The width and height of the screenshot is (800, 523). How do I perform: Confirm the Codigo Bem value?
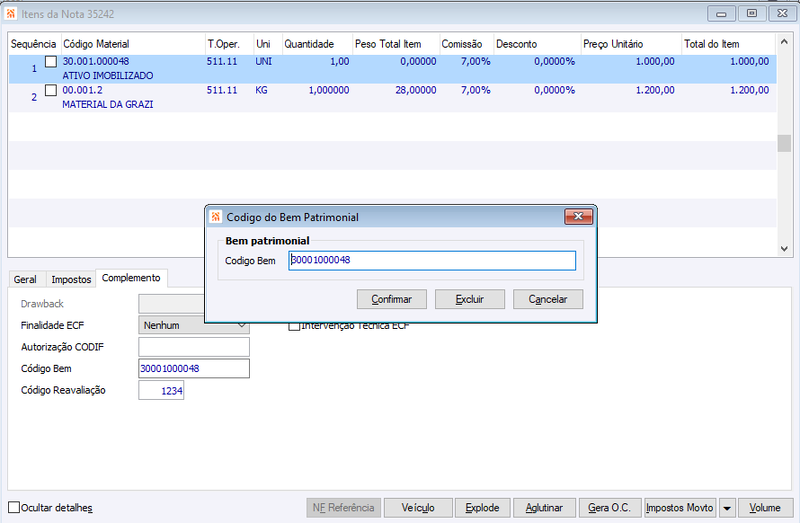click(x=392, y=299)
